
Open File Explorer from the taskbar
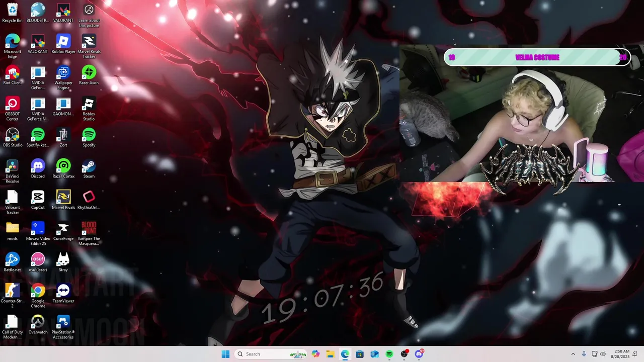click(330, 354)
